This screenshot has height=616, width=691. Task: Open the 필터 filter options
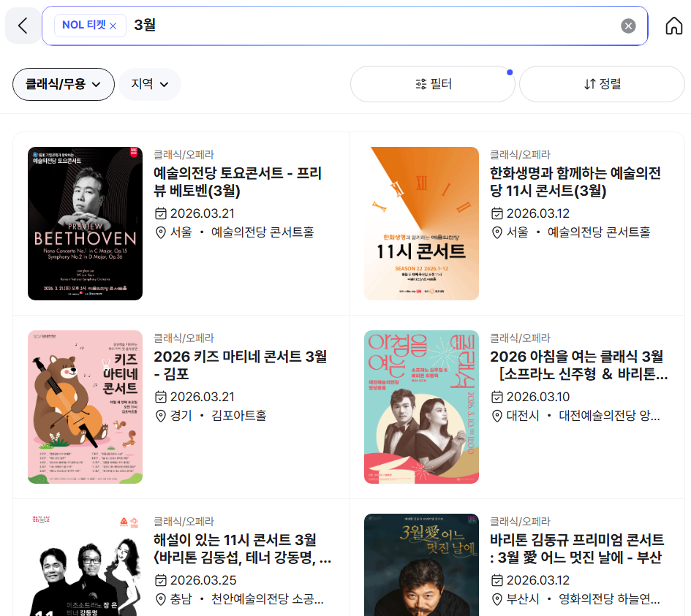tap(433, 84)
